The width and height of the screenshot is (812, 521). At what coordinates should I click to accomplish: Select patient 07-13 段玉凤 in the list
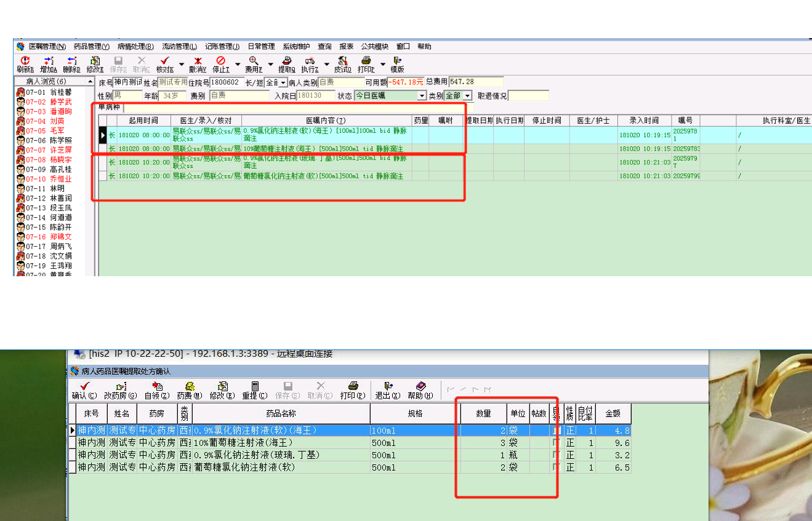pyautogui.click(x=44, y=208)
